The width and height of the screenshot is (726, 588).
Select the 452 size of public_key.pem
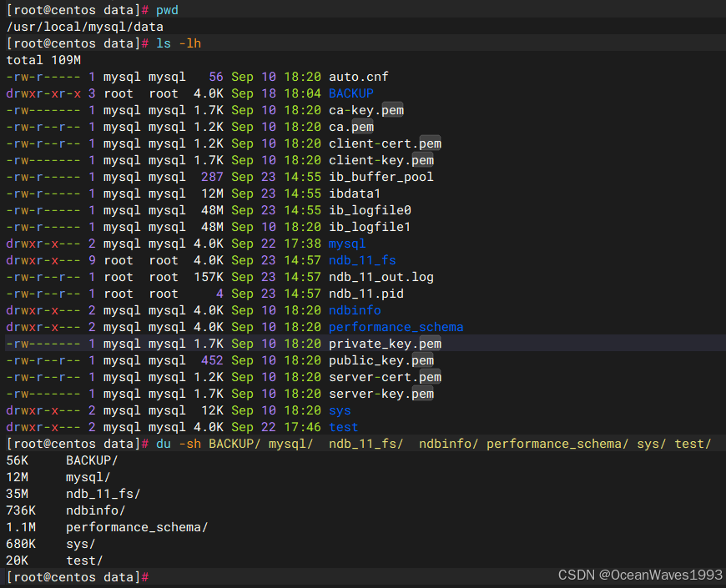coord(212,360)
